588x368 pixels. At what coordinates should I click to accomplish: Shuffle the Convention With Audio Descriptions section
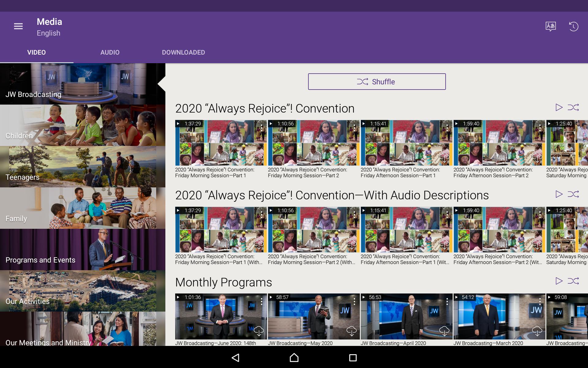[x=573, y=194]
